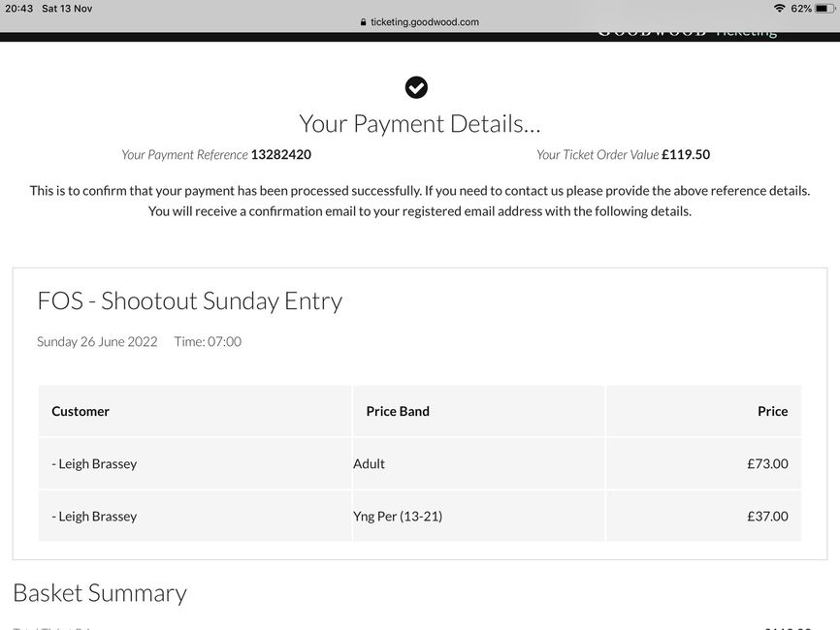
Task: Tap the £73.00 adult price
Action: click(x=767, y=463)
